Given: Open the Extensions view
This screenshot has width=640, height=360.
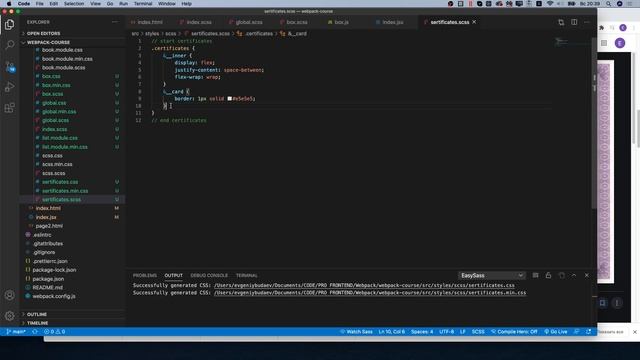Looking at the screenshot, I should (x=9, y=108).
